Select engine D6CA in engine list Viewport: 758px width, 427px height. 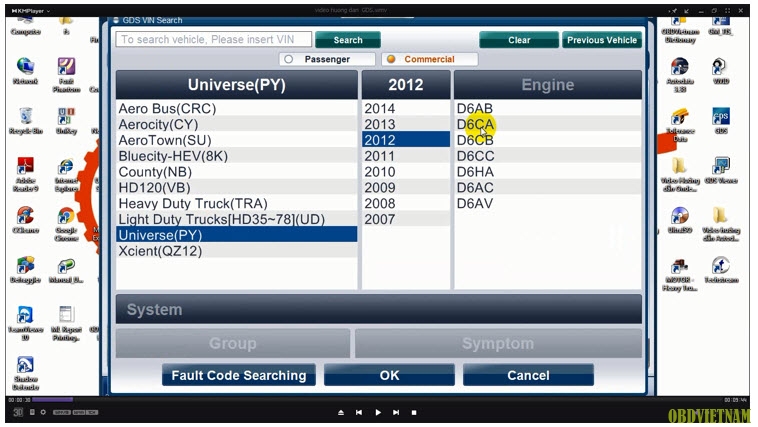548,124
